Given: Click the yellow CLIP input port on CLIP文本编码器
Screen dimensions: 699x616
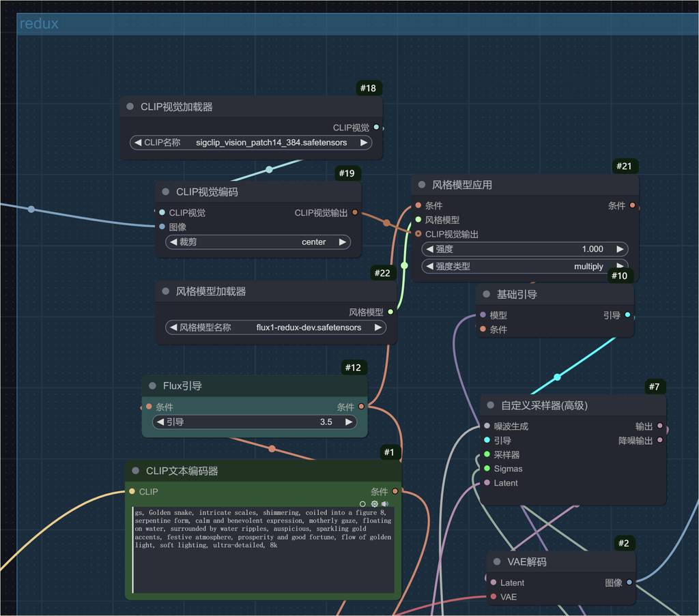Looking at the screenshot, I should pos(132,491).
